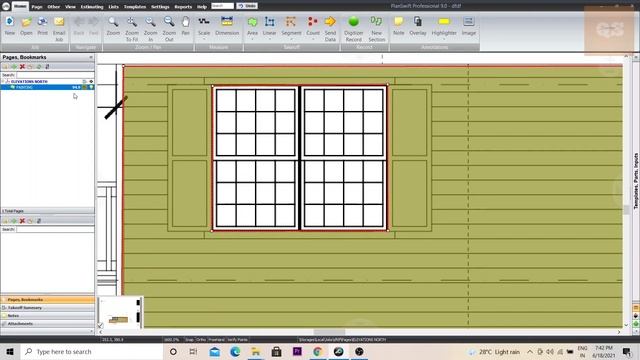The height and width of the screenshot is (360, 640).
Task: Toggle visibility icon on PAINTING row
Action: click(91, 87)
